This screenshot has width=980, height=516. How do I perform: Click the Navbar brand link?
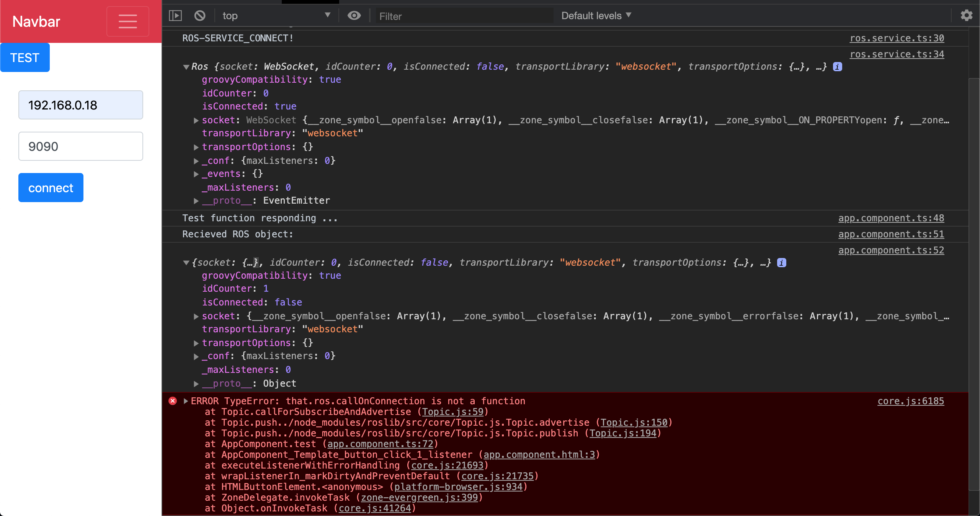(x=36, y=21)
